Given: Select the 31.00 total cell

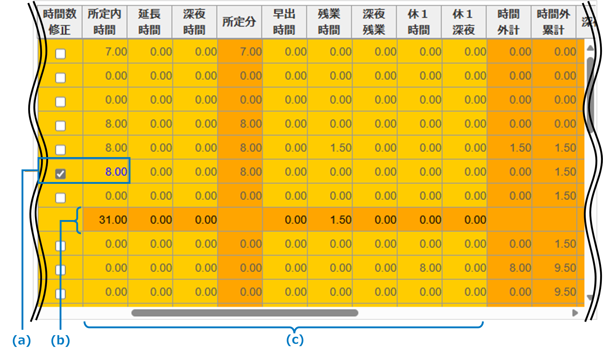Looking at the screenshot, I should [x=113, y=220].
